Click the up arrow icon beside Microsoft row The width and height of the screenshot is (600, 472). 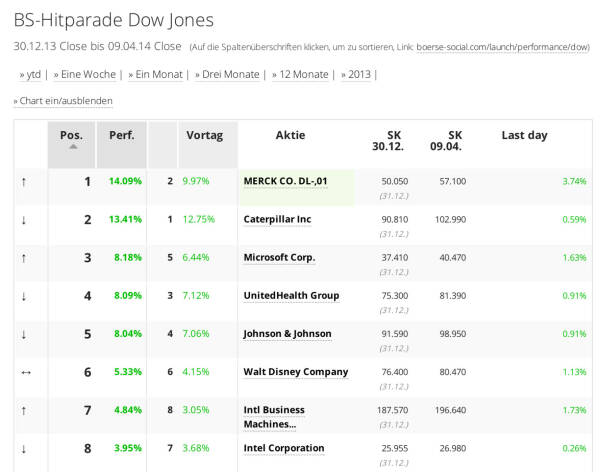[x=24, y=258]
